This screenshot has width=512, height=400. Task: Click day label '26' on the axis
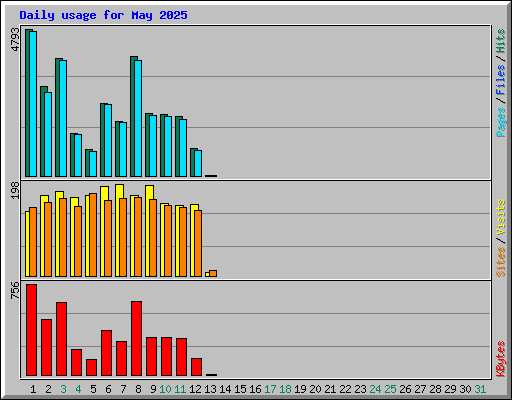click(405, 389)
